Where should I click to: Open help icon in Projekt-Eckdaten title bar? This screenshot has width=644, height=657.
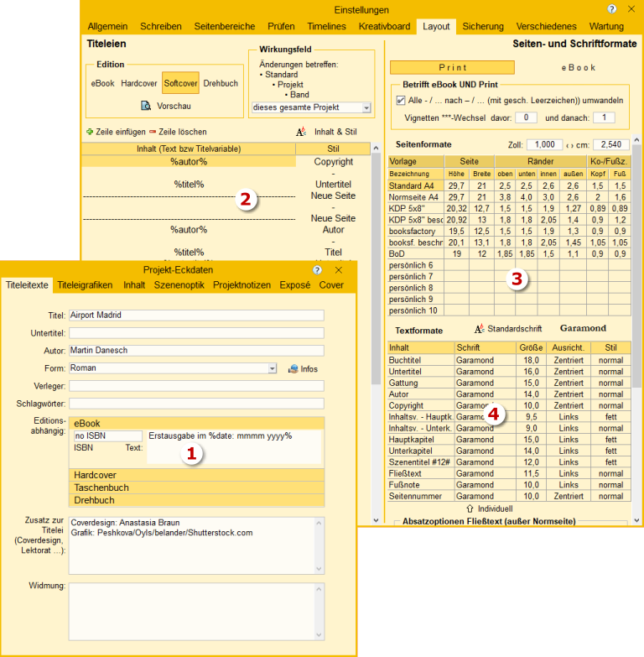click(317, 270)
